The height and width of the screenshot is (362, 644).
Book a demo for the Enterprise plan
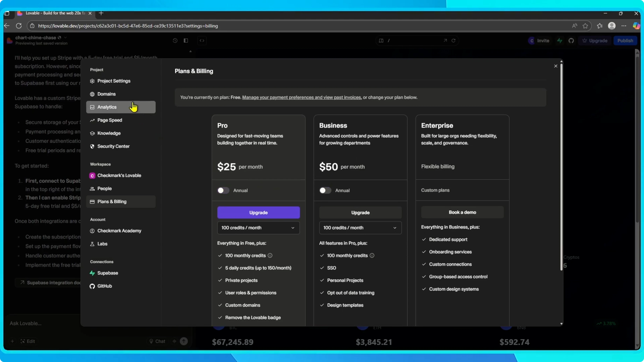(462, 212)
